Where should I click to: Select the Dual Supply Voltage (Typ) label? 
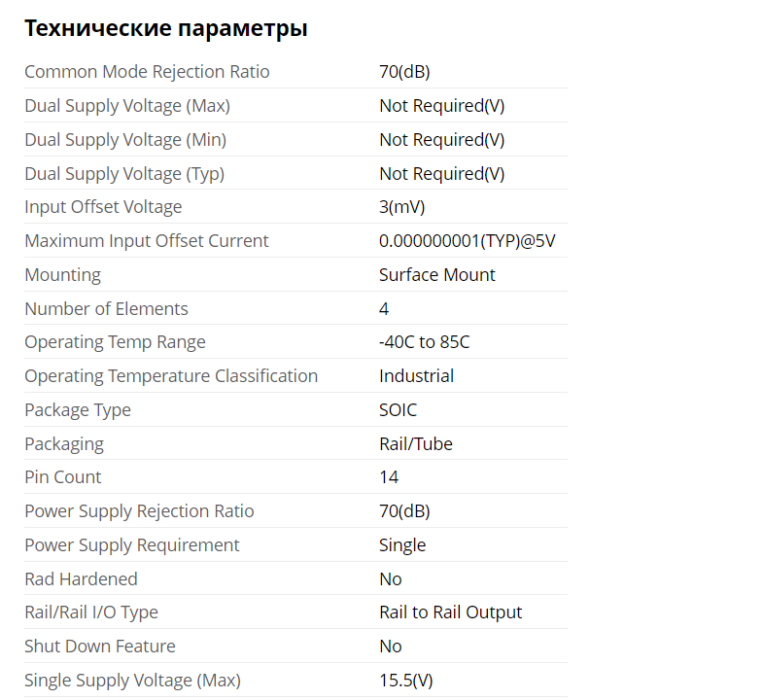pos(126,174)
